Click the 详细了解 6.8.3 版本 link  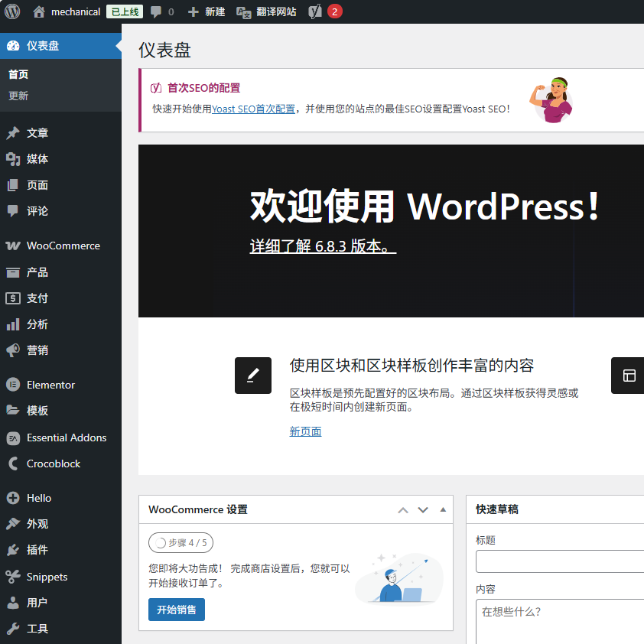pos(323,247)
